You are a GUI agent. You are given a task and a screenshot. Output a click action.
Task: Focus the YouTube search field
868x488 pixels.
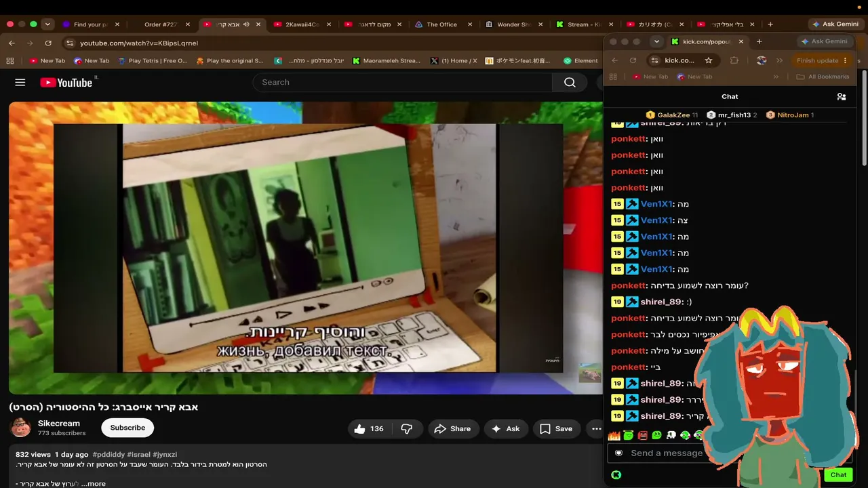(x=403, y=83)
